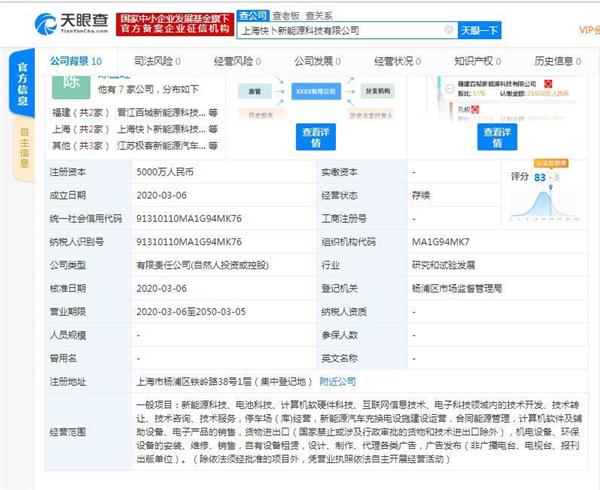Select 杨浦区市场监督管理局 registration authority text
This screenshot has width=600, height=490.
point(457,288)
